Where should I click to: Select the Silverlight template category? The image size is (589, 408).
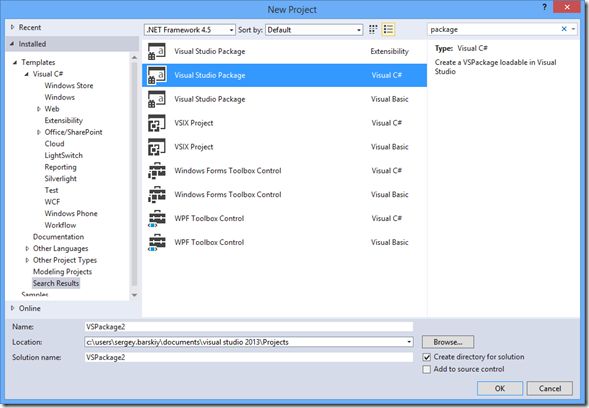60,179
